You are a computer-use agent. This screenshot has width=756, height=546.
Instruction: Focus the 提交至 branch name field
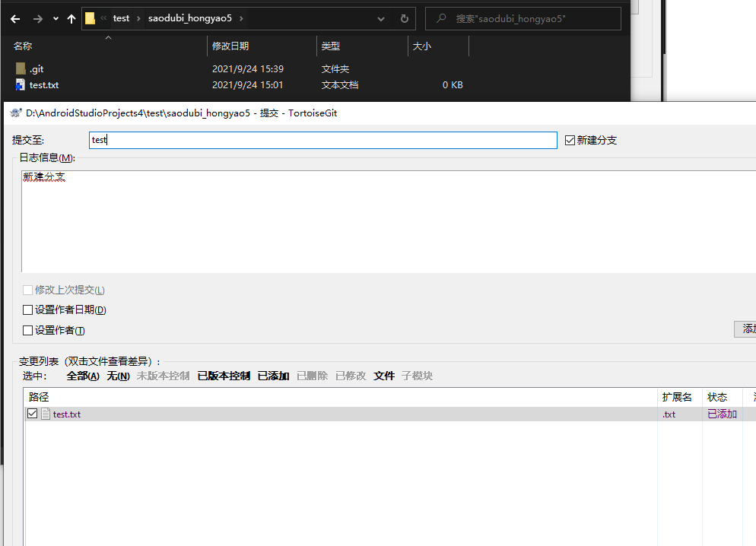tap(323, 140)
